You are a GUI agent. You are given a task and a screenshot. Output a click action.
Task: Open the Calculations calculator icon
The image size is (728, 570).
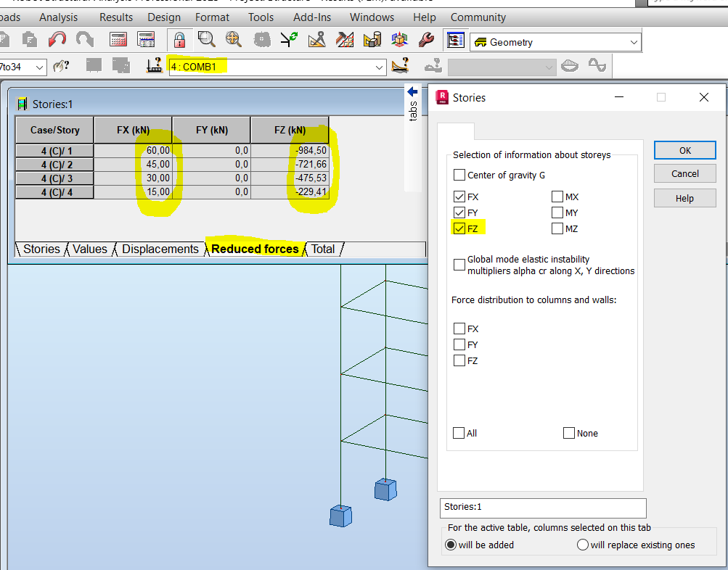[x=118, y=38]
